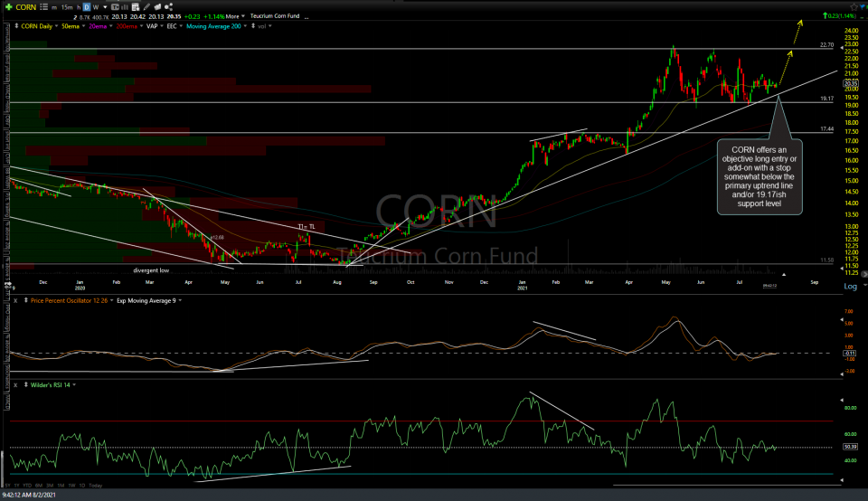Select the 5Y time range
This screenshot has height=501, width=868.
tap(8, 486)
